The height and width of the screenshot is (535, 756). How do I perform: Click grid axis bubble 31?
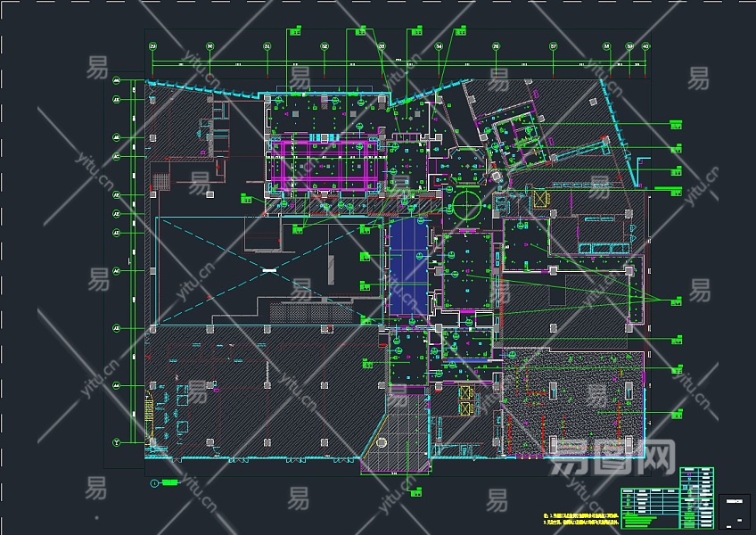(x=267, y=46)
